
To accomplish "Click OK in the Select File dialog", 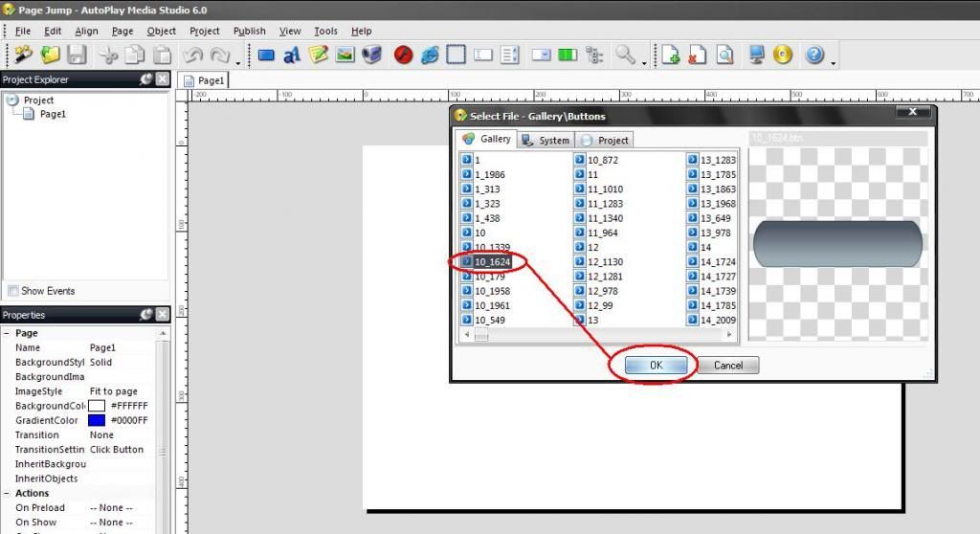I will (656, 365).
